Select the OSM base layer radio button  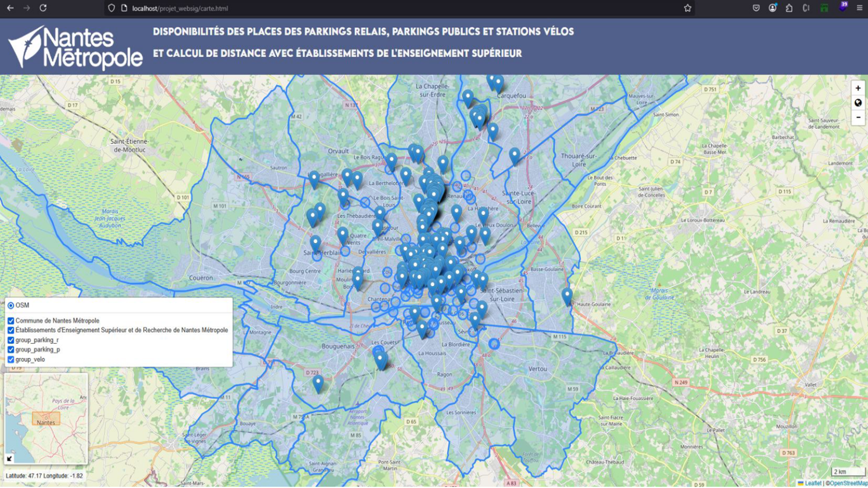tap(11, 305)
